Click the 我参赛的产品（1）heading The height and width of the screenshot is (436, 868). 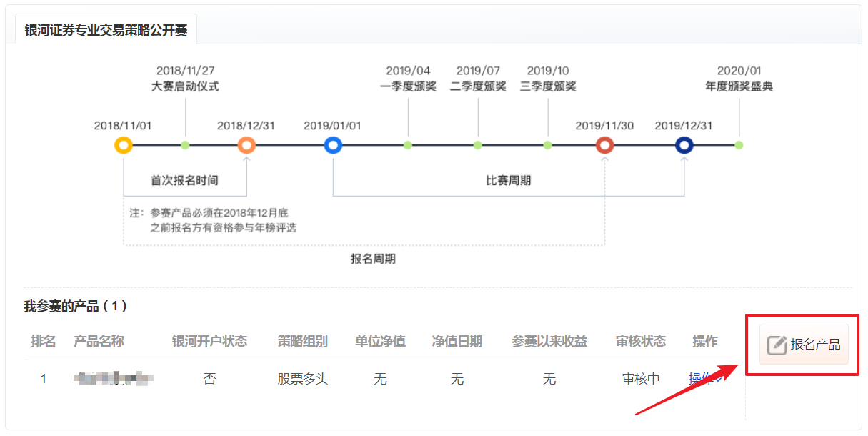tap(76, 307)
